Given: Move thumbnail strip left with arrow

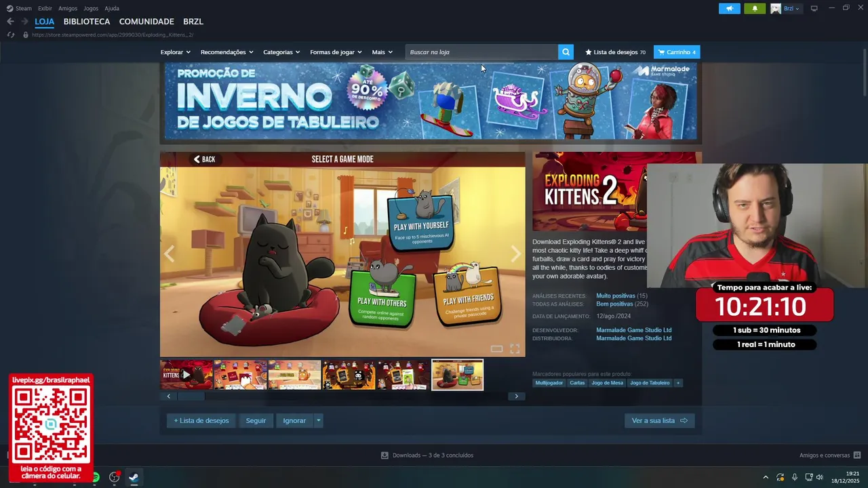Looking at the screenshot, I should point(168,396).
